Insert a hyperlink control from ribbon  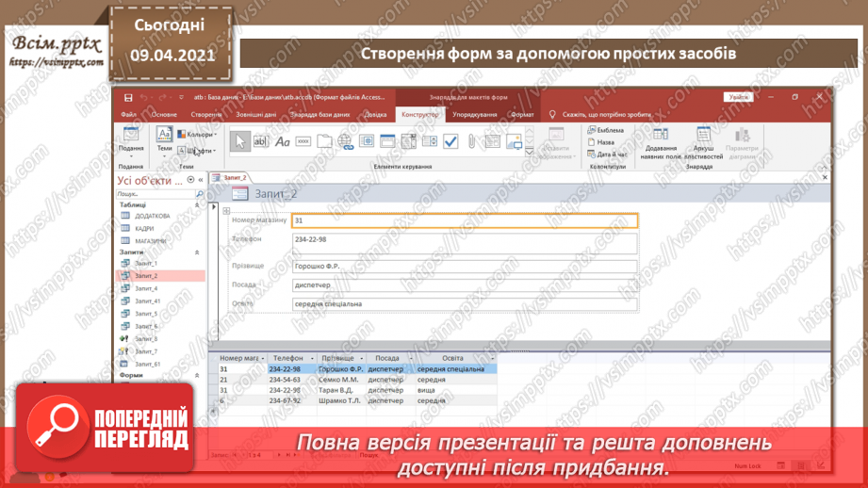[x=346, y=141]
